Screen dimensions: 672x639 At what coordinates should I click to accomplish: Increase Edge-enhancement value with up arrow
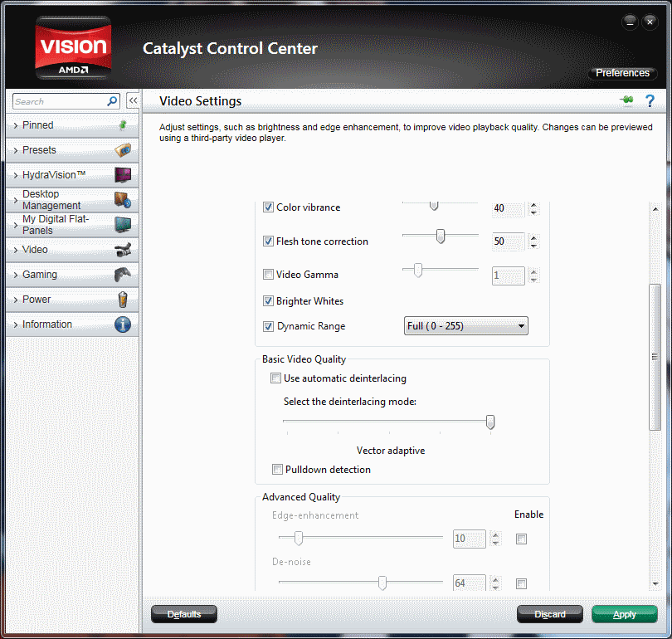pos(496,534)
